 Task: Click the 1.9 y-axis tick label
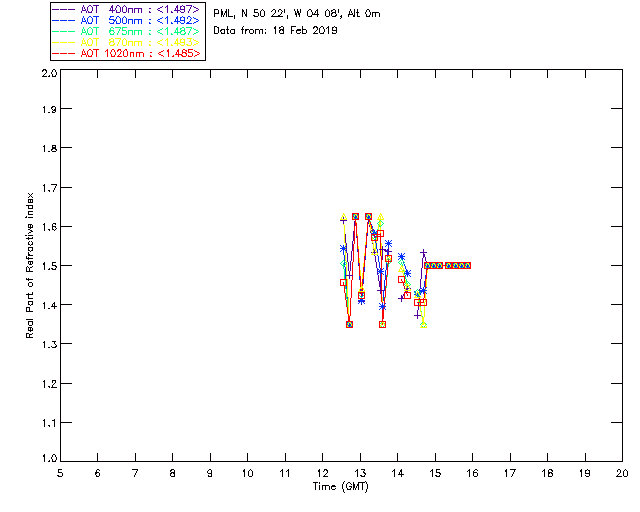tap(49, 109)
